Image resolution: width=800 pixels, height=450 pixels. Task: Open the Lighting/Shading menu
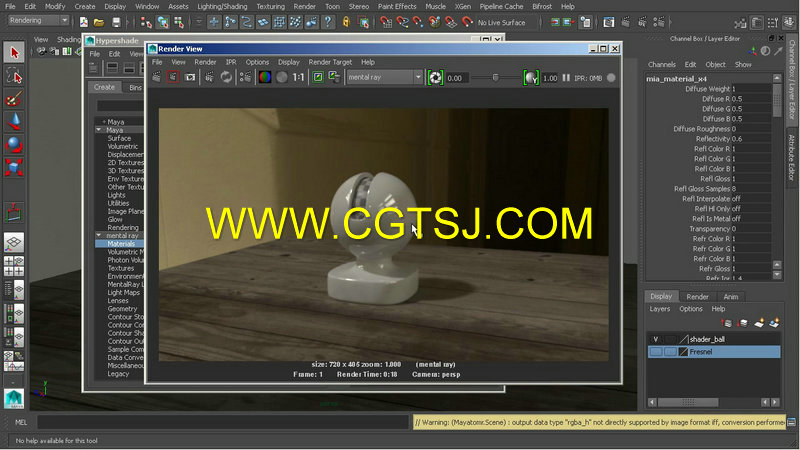(222, 7)
